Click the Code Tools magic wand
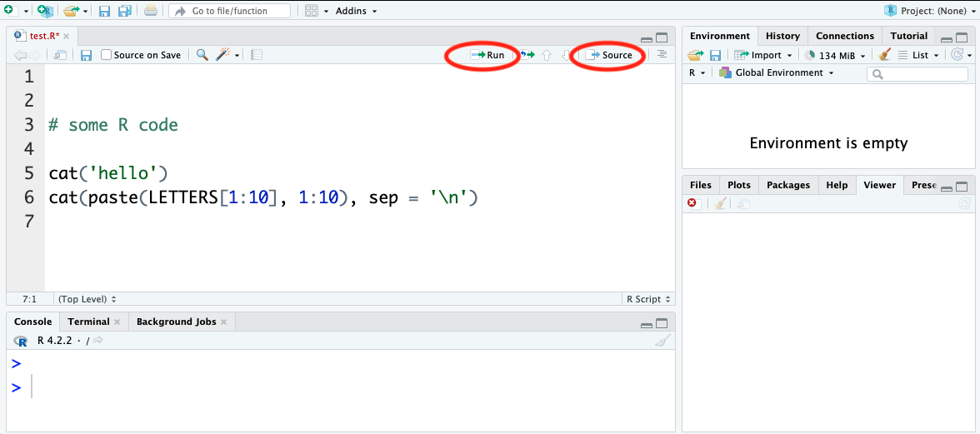This screenshot has width=980, height=434. [x=223, y=55]
